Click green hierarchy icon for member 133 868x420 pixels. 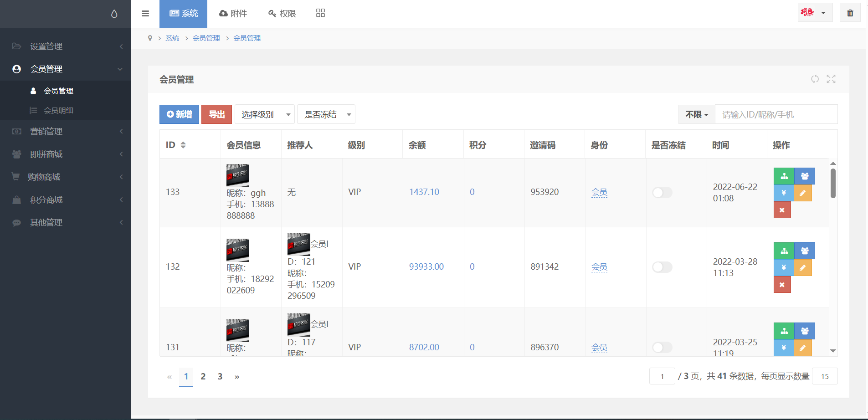coord(784,176)
